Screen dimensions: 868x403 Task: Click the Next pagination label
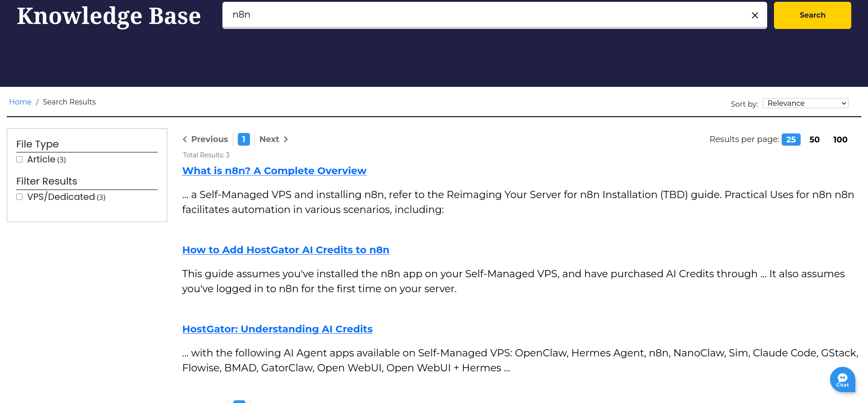[x=269, y=139]
